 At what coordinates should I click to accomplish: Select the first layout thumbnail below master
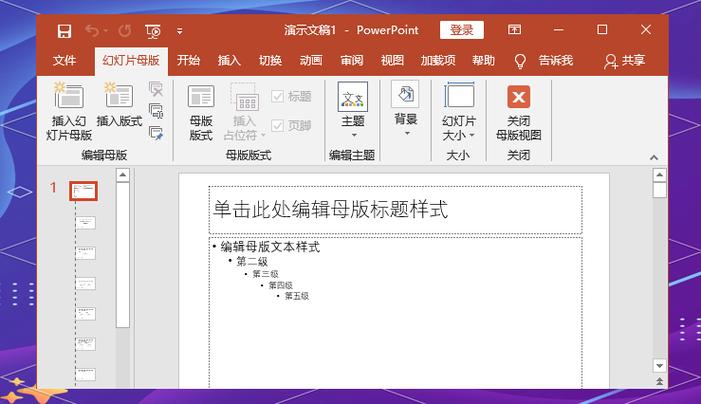(86, 223)
